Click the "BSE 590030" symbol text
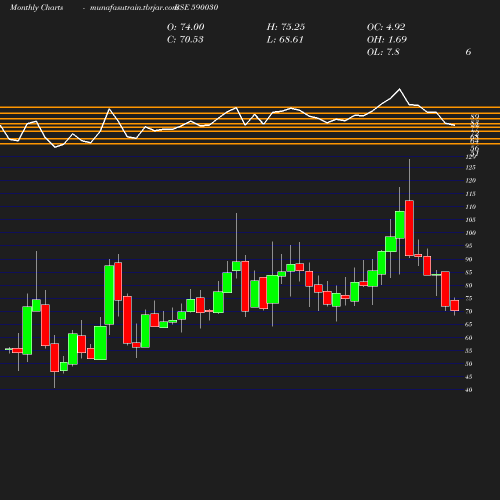This screenshot has height=500, width=500. (197, 8)
